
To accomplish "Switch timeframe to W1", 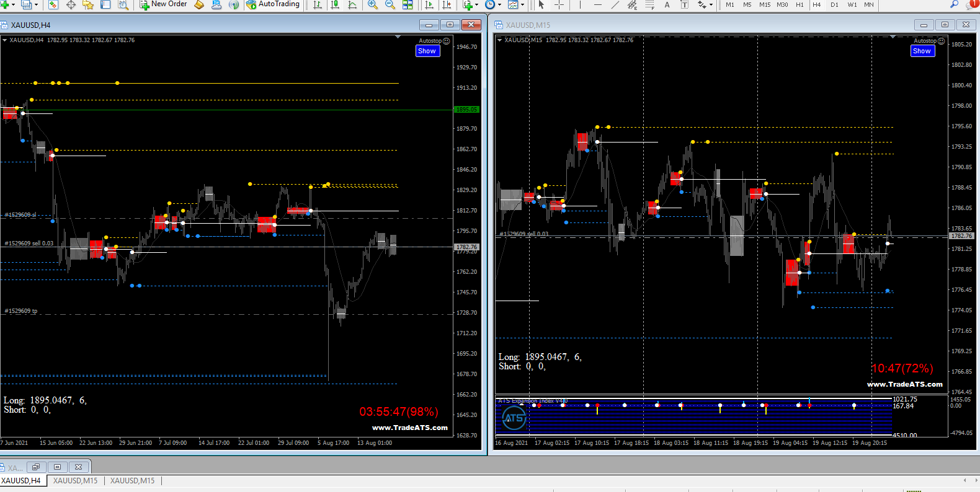I will pos(852,4).
